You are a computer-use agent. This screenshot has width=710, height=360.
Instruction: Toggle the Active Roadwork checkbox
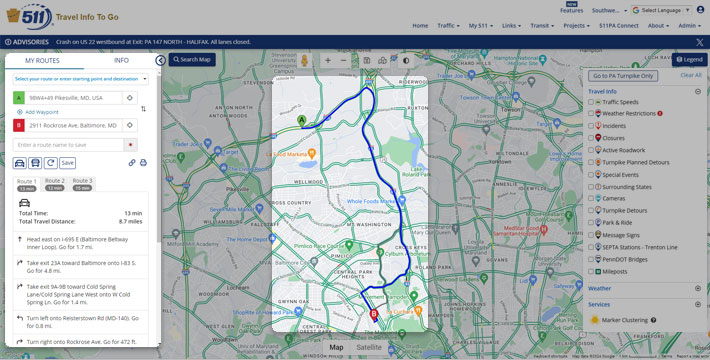pyautogui.click(x=591, y=150)
